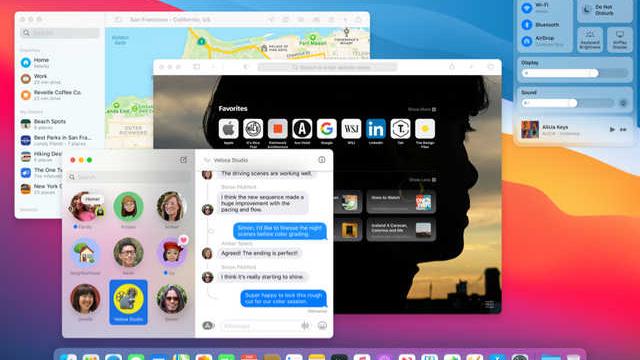
Task: Open conversation details info button
Action: click(322, 160)
